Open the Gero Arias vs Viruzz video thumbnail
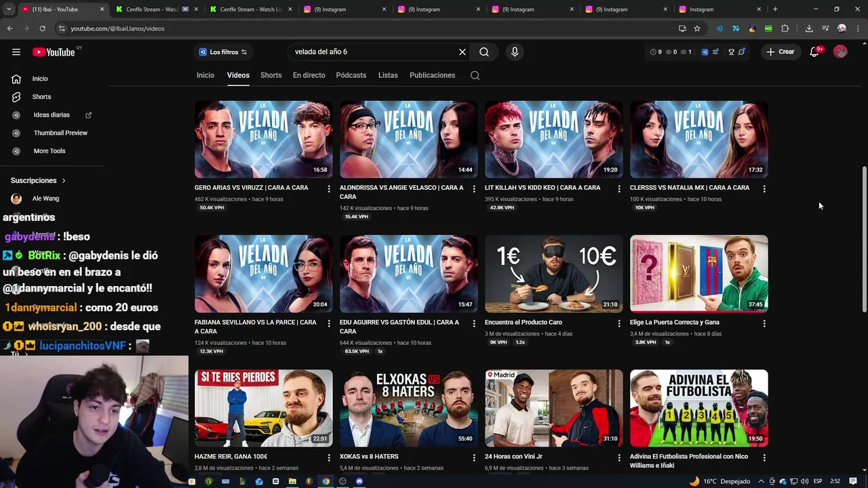The height and width of the screenshot is (488, 868). coord(264,140)
